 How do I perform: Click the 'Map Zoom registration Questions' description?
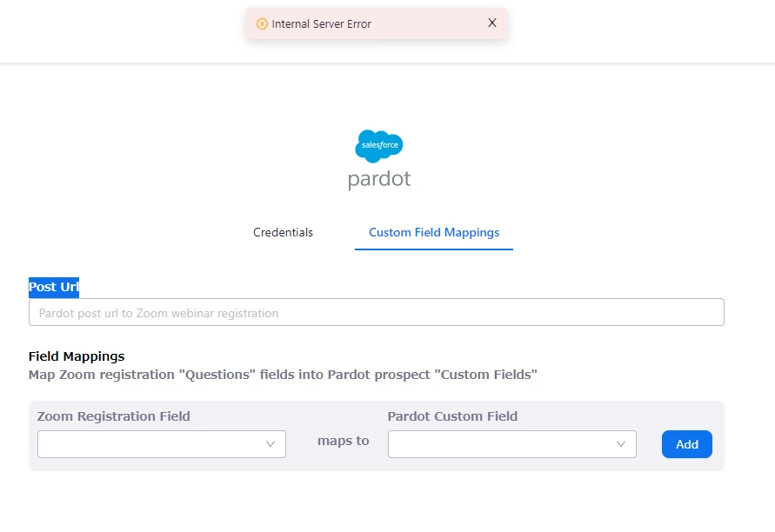click(x=283, y=375)
